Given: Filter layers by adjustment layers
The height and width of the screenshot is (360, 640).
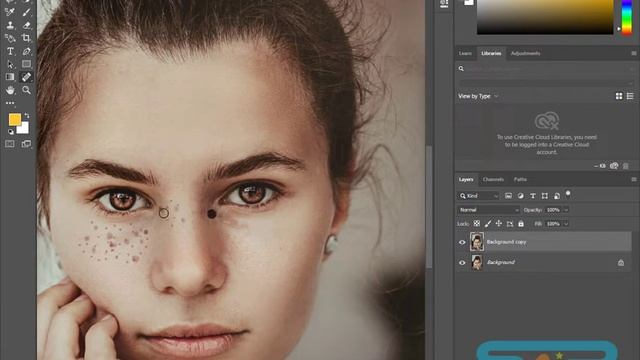Looking at the screenshot, I should pos(520,196).
